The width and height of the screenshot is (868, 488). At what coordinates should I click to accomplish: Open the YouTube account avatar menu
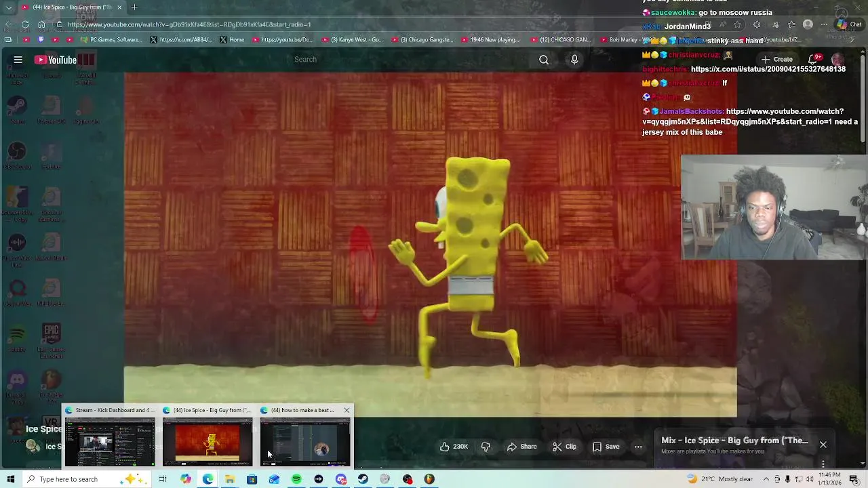pos(838,60)
